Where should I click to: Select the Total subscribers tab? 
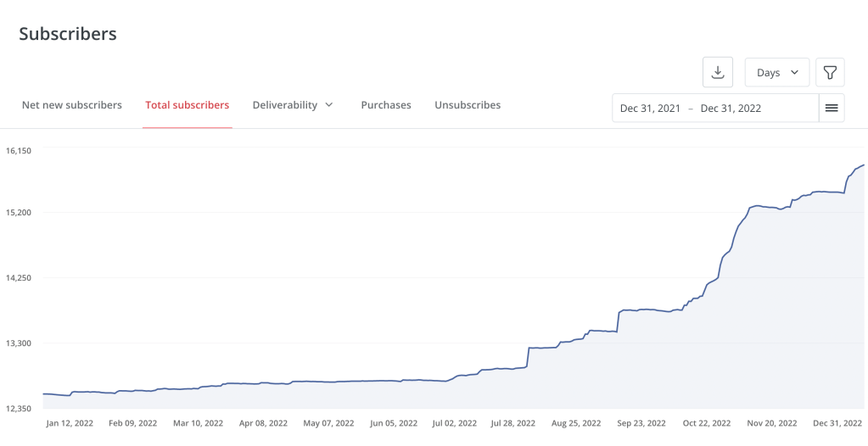(x=187, y=105)
